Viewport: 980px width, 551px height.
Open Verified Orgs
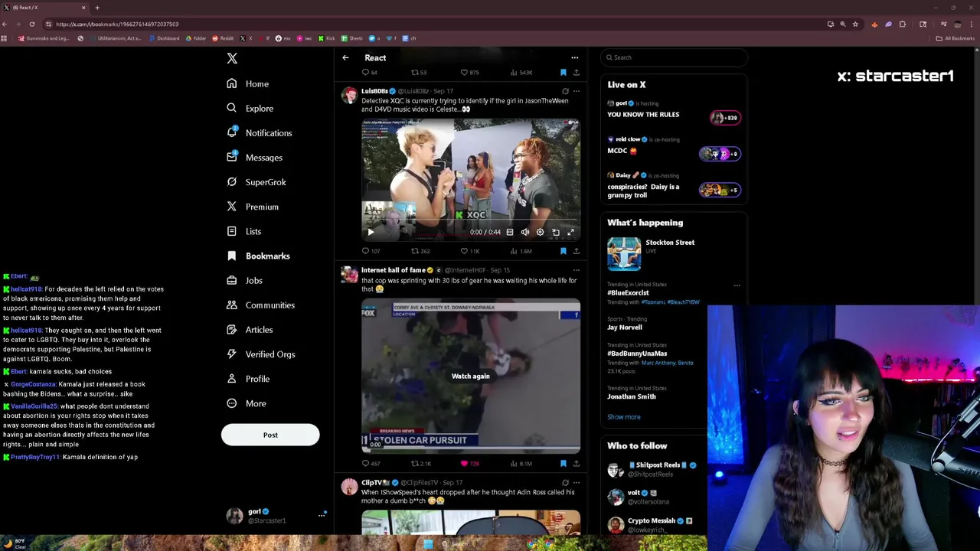(x=261, y=354)
